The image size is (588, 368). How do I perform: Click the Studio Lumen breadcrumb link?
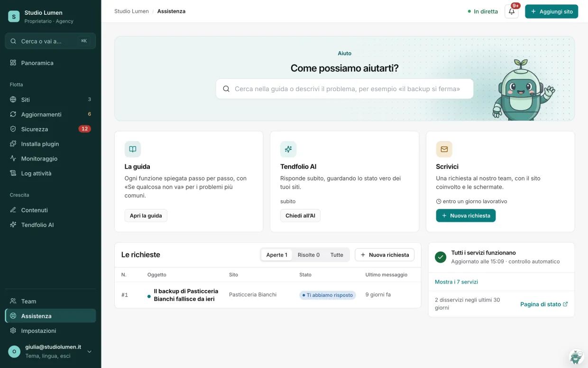(x=131, y=11)
